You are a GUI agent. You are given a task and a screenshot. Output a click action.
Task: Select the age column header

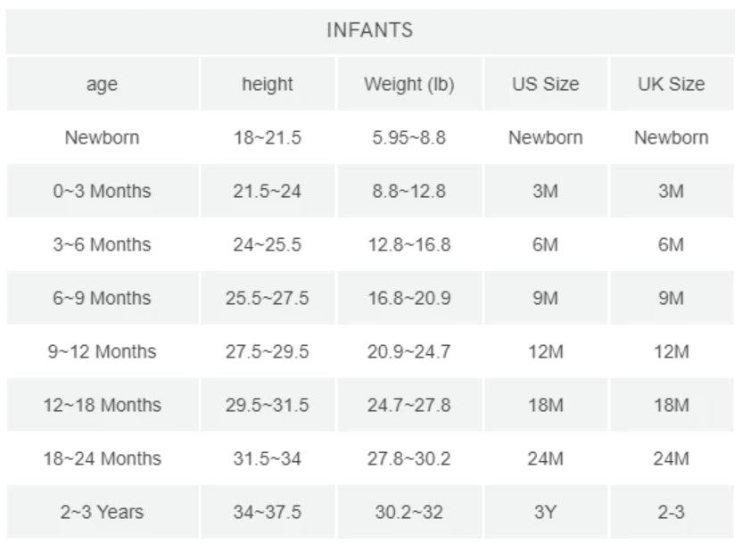(x=102, y=85)
